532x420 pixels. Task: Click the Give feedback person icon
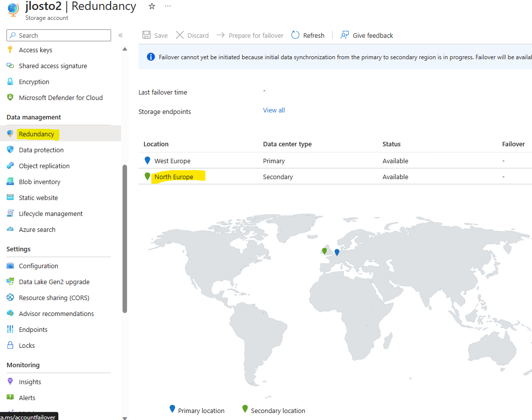tap(344, 35)
